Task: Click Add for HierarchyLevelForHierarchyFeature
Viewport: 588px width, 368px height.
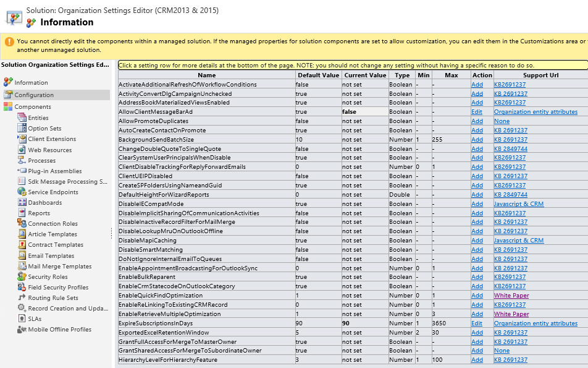Action: pos(477,359)
